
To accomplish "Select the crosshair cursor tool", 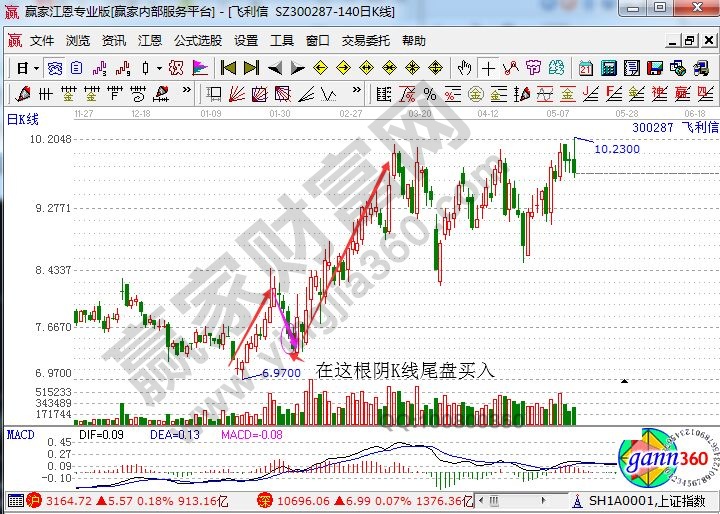I will point(488,68).
